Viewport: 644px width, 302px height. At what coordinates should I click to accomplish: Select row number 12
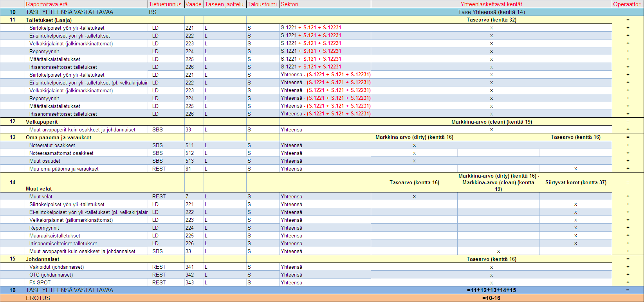coord(13,122)
